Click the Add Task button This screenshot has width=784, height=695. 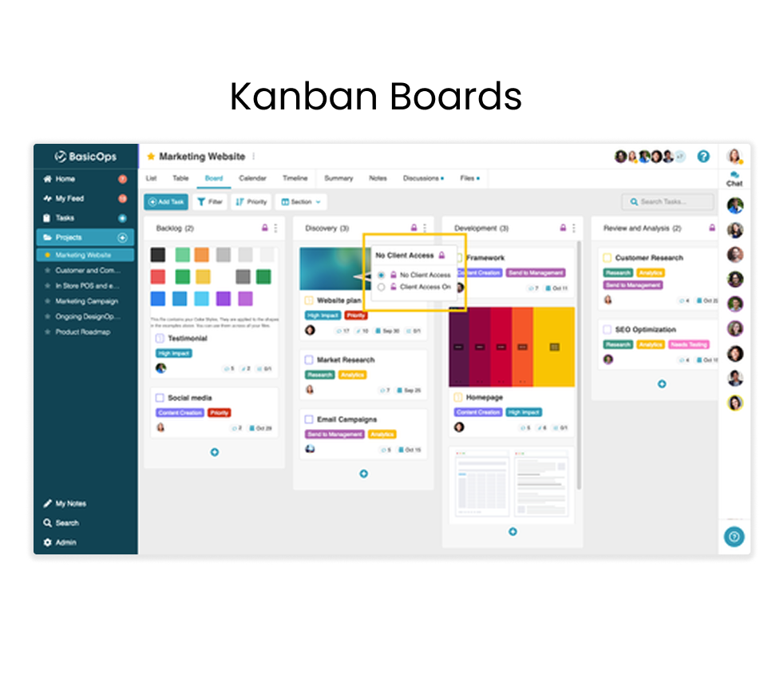click(165, 201)
